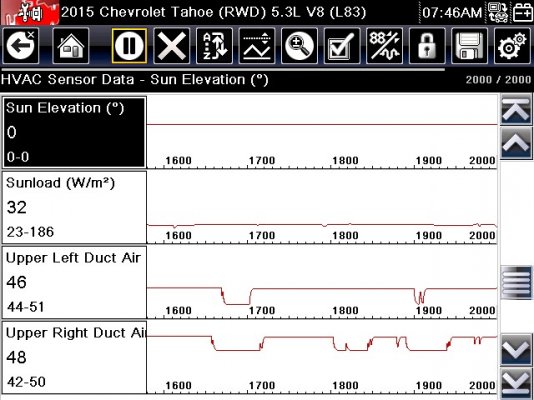The width and height of the screenshot is (534, 400).
Task: Click the Back arrow icon
Action: pos(20,46)
